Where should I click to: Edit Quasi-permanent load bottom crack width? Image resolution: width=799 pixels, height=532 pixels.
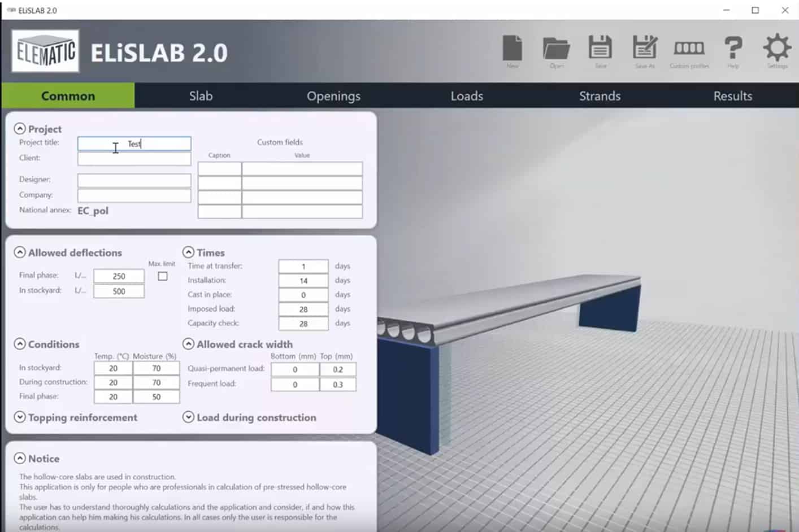[x=295, y=369]
